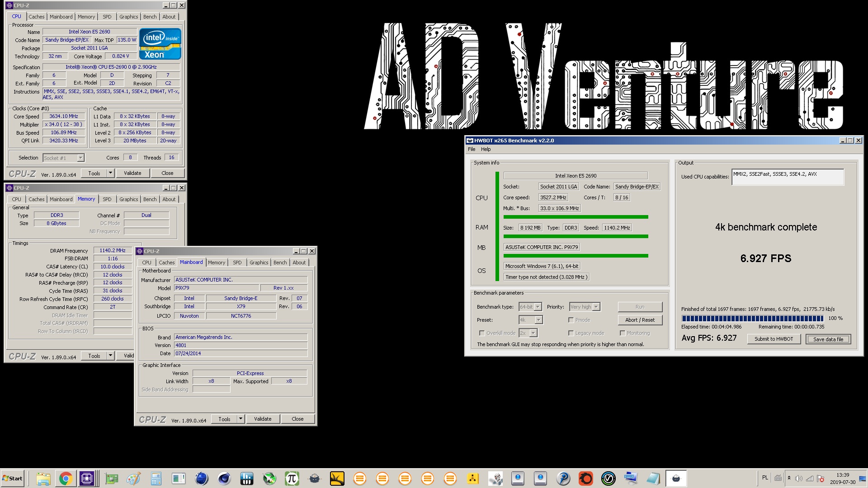Open Help menu in HWBOT x265
The height and width of the screenshot is (488, 868).
(x=486, y=149)
